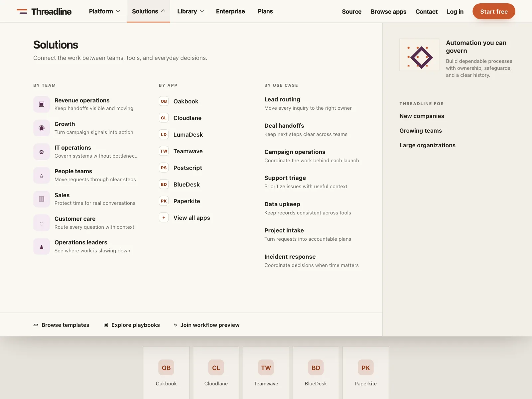Screen dimensions: 532x399
Task: Select the Growth team icon
Action: (42, 128)
